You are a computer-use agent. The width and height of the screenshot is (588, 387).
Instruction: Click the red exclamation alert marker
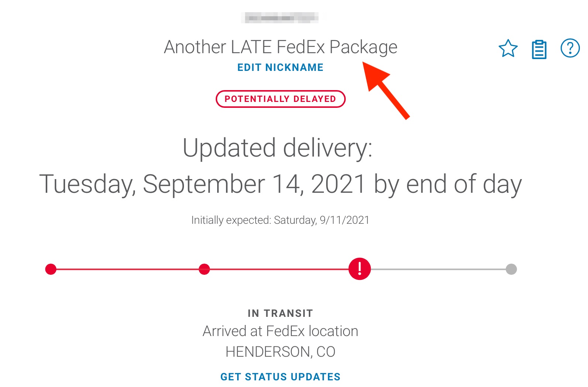click(359, 269)
